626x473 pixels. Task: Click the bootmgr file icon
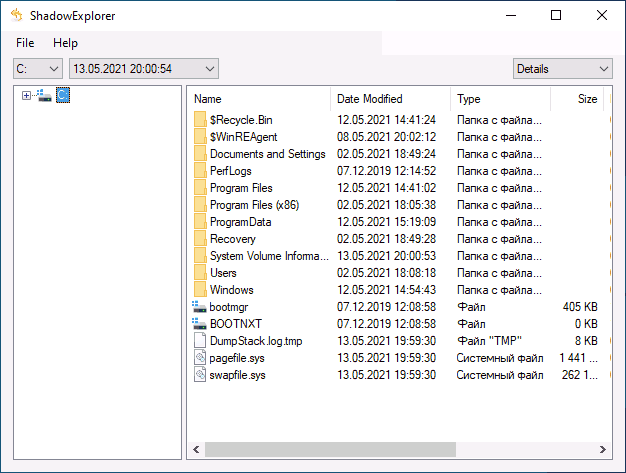(x=199, y=307)
